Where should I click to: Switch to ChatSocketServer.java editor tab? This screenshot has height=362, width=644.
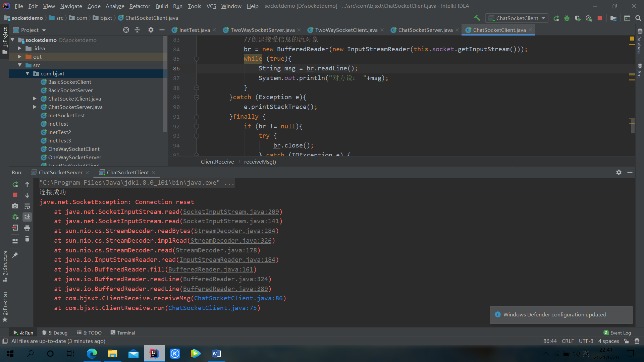(x=425, y=30)
